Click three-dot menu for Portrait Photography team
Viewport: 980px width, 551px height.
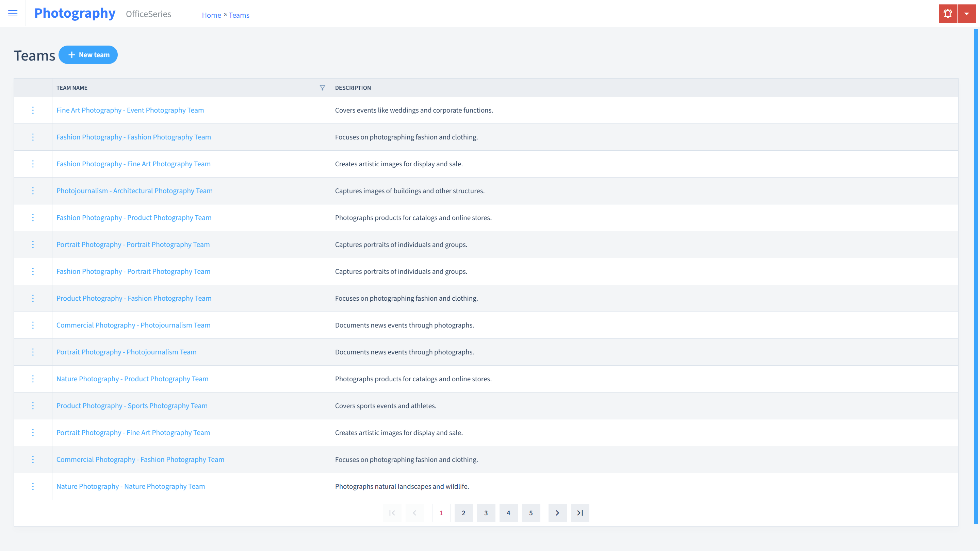[33, 244]
